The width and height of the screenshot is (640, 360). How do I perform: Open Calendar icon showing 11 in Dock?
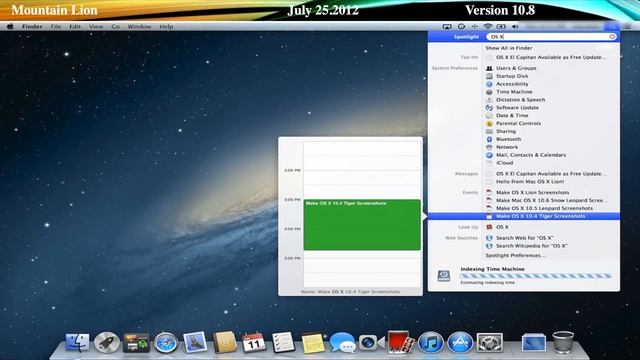(x=253, y=342)
